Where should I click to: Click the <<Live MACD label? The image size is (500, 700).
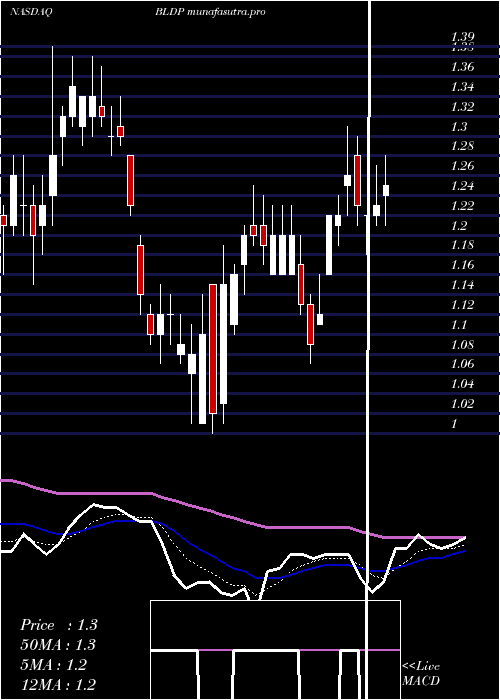click(421, 674)
